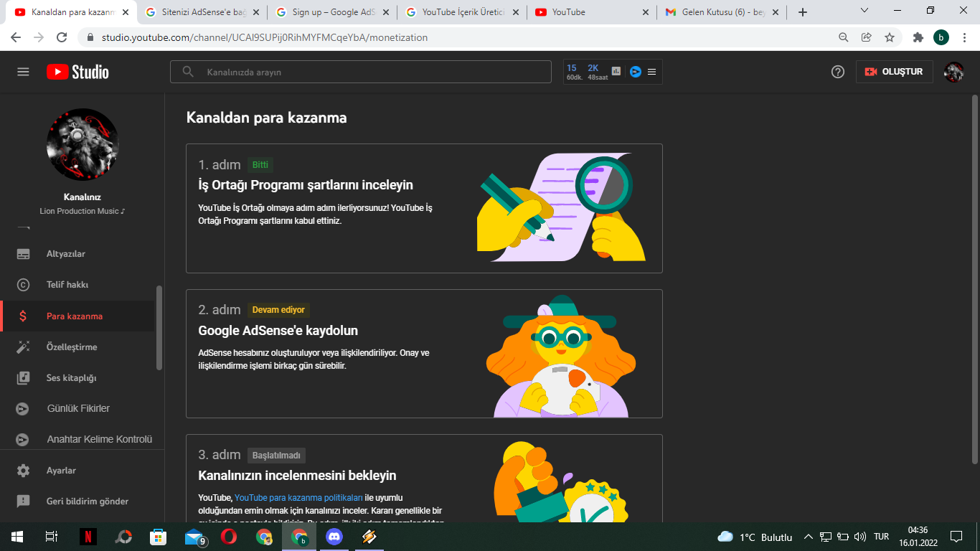Open Altyazılar in the sidebar

tap(77, 254)
